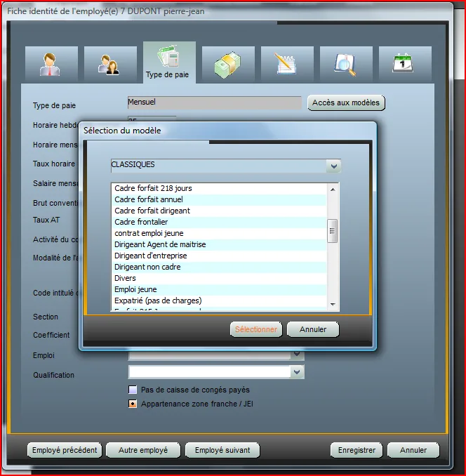This screenshot has height=476, width=466.
Task: Select contrat emploi jeune model
Action: (x=219, y=234)
